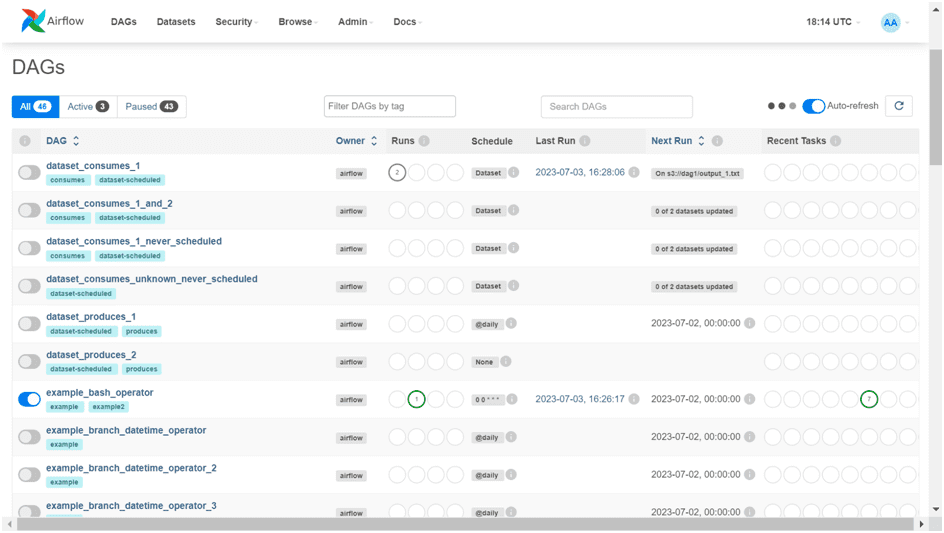Screen dimensions: 944x533
Task: Click the Search DAGs field
Action: coord(616,107)
